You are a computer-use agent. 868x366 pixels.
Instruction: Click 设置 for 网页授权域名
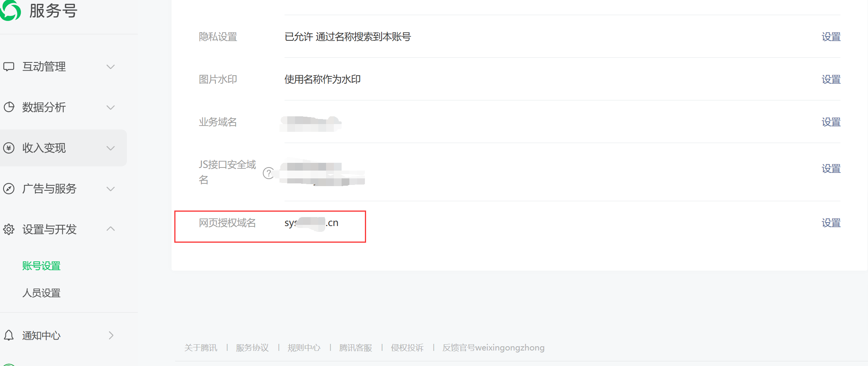831,223
